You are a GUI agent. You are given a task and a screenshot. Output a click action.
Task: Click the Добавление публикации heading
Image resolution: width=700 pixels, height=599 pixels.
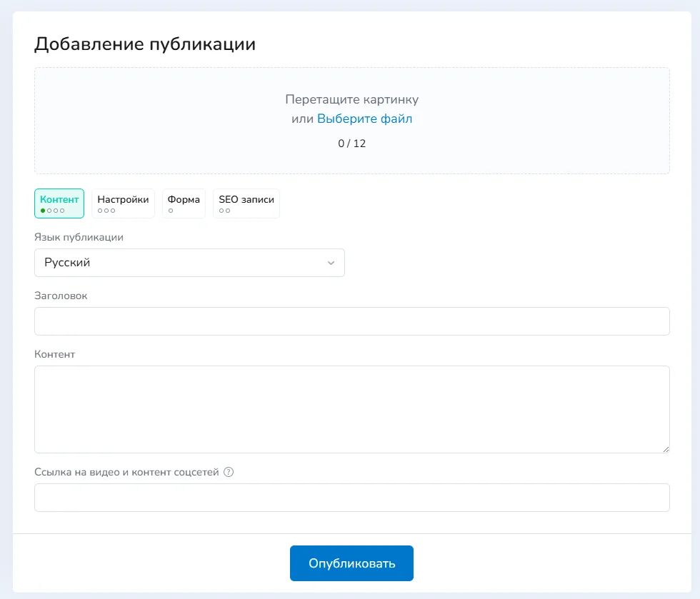coord(145,44)
